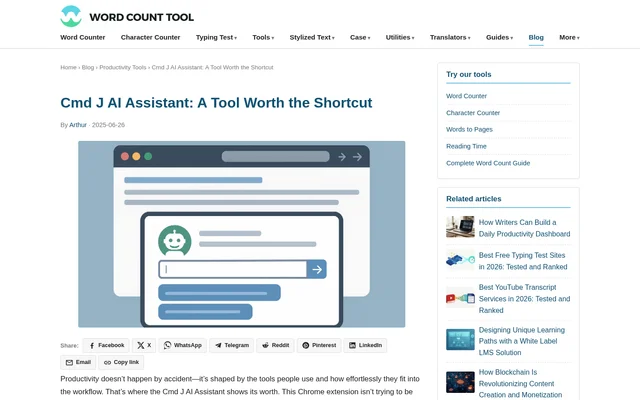Image resolution: width=640 pixels, height=400 pixels.
Task: Click the Word Count Tool logo icon
Action: [71, 16]
